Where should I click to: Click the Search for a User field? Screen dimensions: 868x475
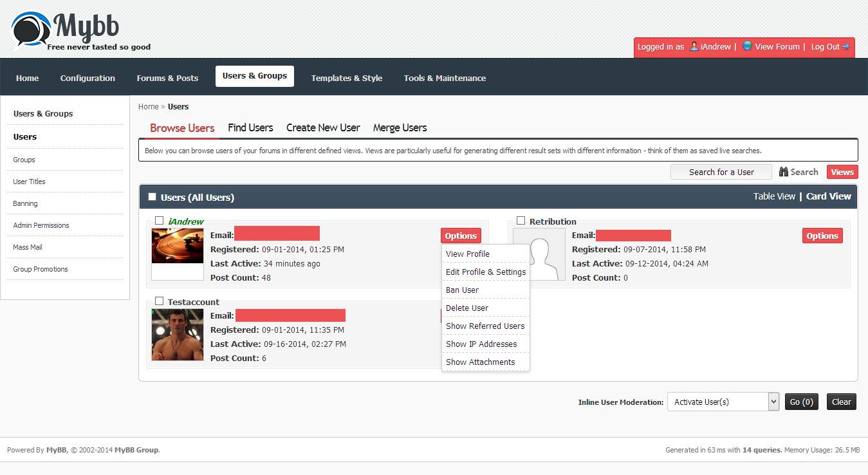(721, 172)
